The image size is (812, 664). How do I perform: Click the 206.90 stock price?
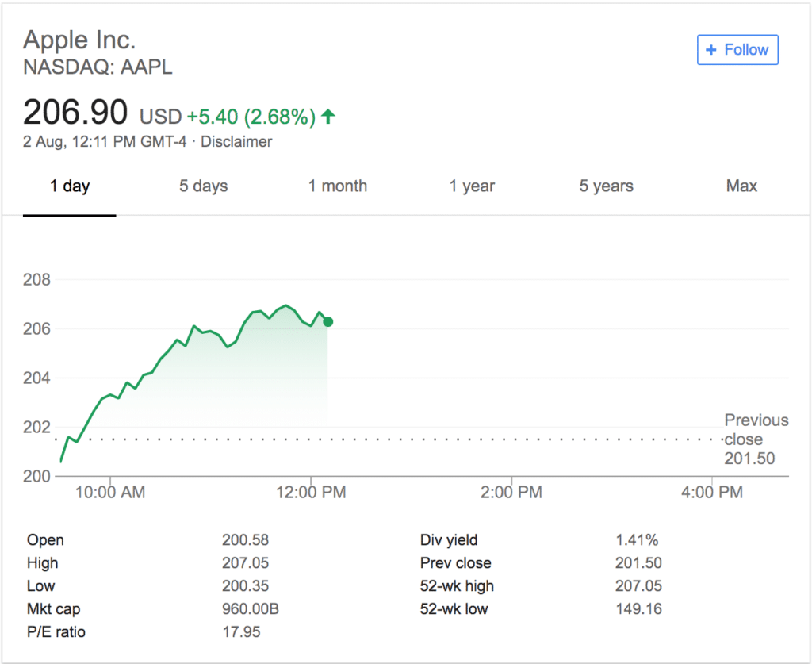point(75,113)
